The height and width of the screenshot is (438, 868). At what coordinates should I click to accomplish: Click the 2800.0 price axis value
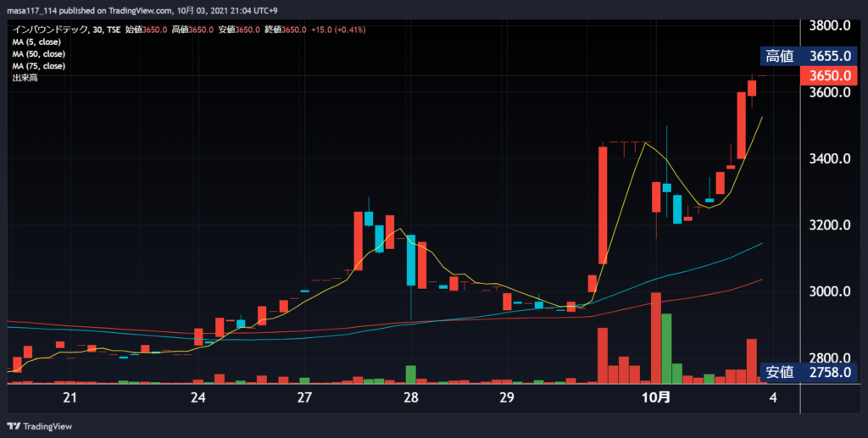coord(830,358)
